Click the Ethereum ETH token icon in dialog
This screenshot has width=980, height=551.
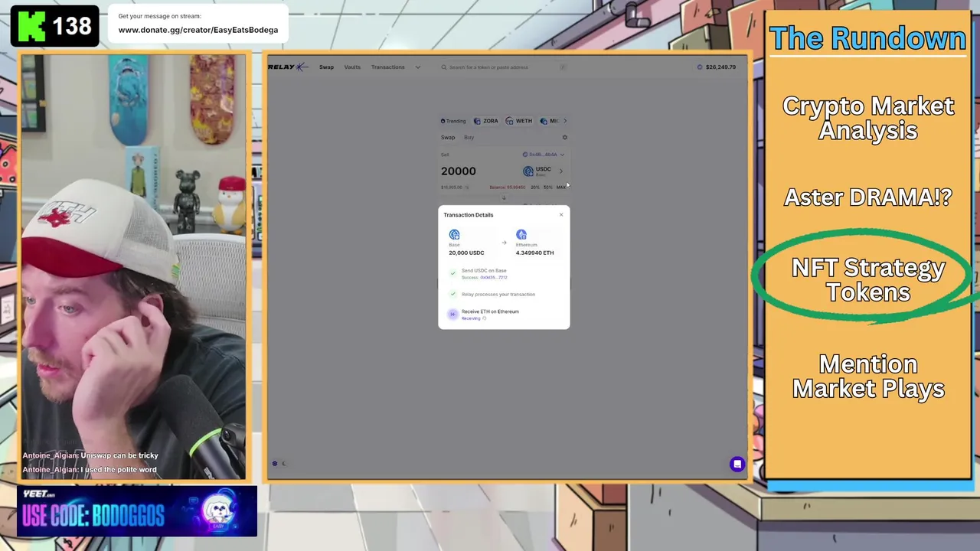tap(521, 235)
